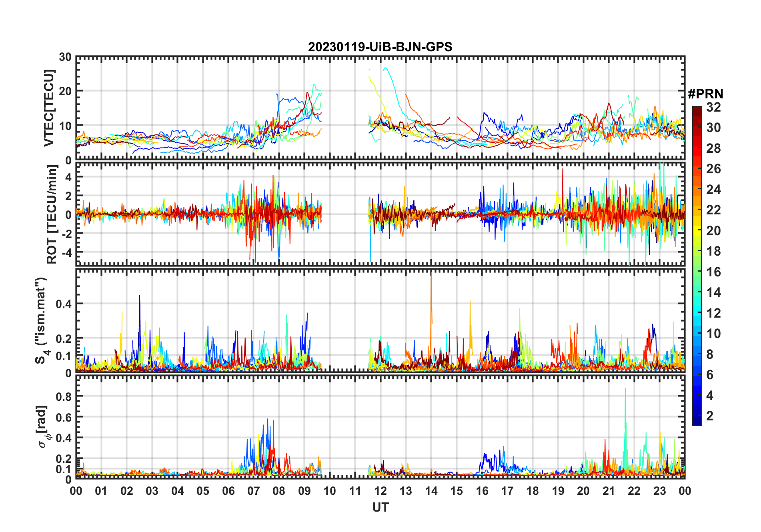This screenshot has width=761, height=532.
Task: Click the "20" tick on the VTEC axis
Action: [65, 91]
